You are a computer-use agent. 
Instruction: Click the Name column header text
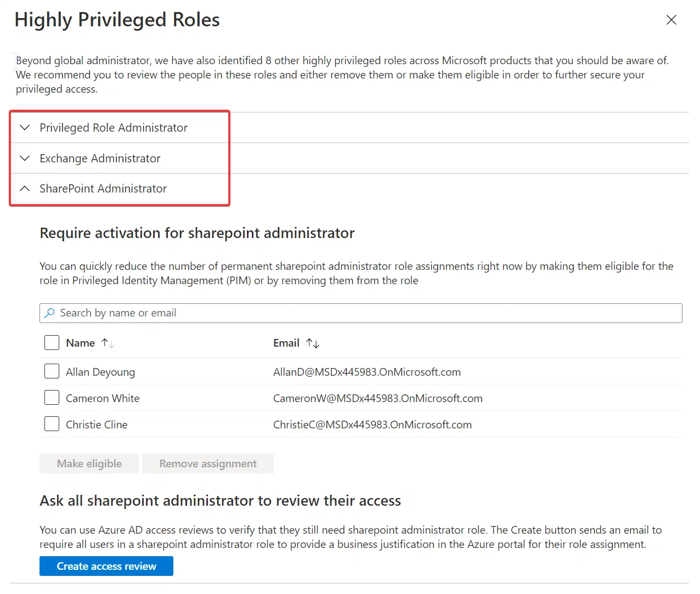(80, 343)
